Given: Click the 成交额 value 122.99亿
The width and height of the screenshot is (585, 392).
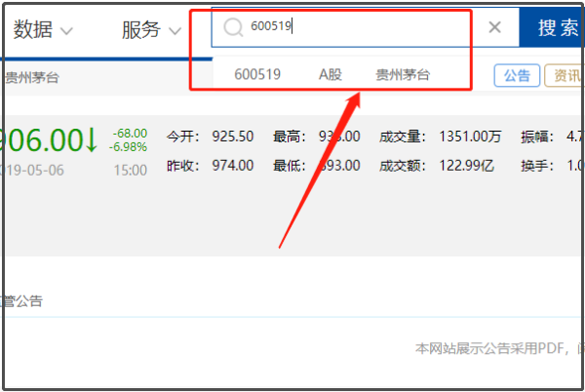Looking at the screenshot, I should click(466, 165).
